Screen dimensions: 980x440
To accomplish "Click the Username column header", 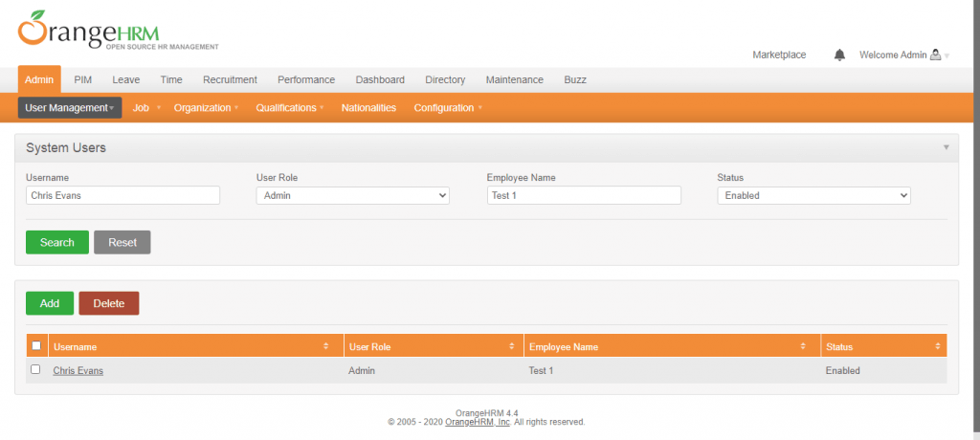I will (x=75, y=347).
